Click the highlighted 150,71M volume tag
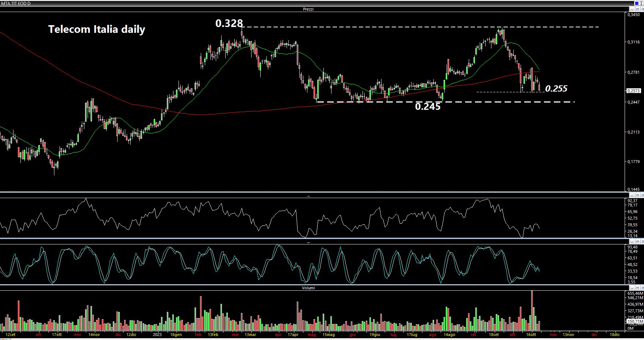Viewport: 644px width, 340px height. [x=635, y=321]
